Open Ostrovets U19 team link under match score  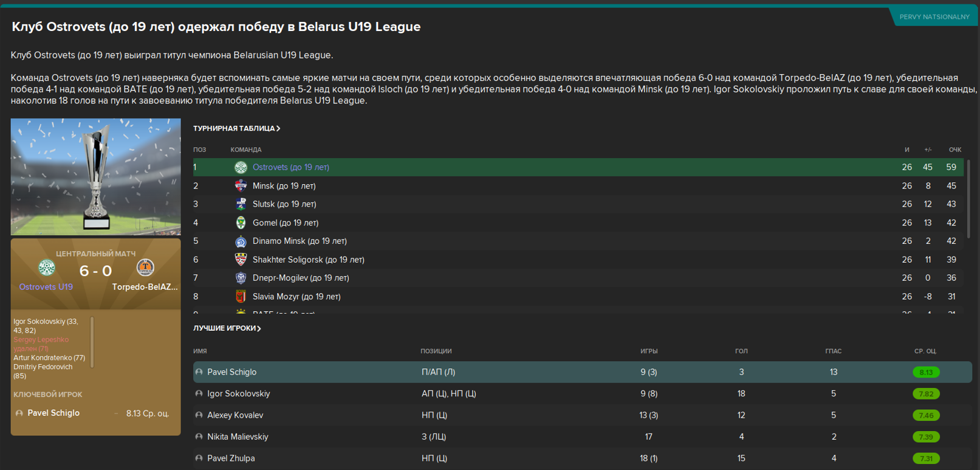[46, 287]
